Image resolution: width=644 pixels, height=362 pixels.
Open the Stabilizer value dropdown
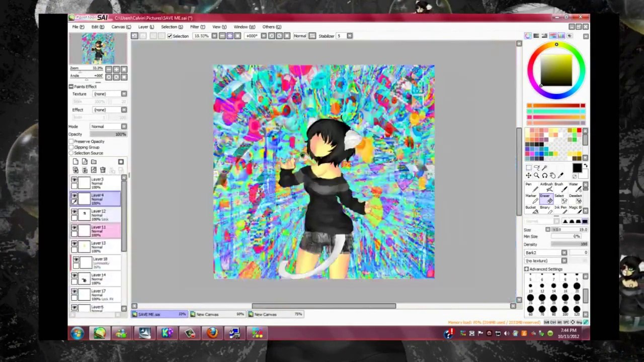coord(350,36)
